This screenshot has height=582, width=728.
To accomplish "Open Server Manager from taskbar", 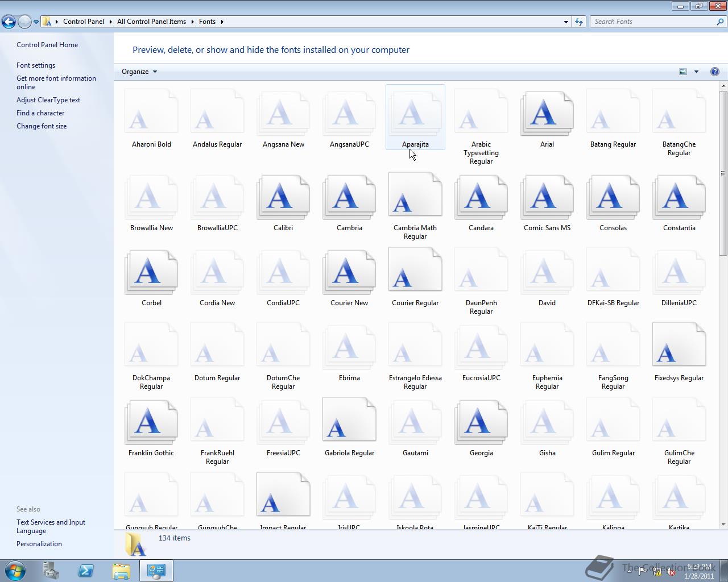I will click(x=51, y=571).
